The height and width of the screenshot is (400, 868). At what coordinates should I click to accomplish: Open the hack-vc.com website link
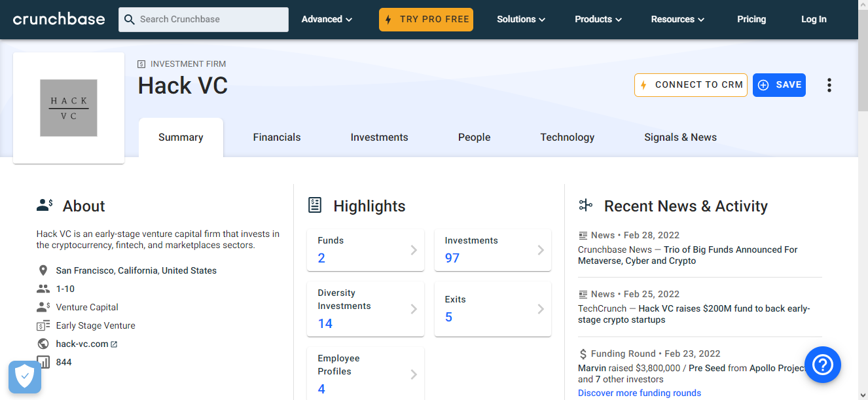82,344
